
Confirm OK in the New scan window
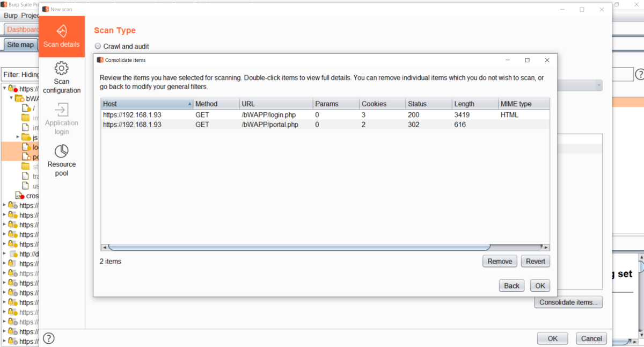(x=553, y=338)
